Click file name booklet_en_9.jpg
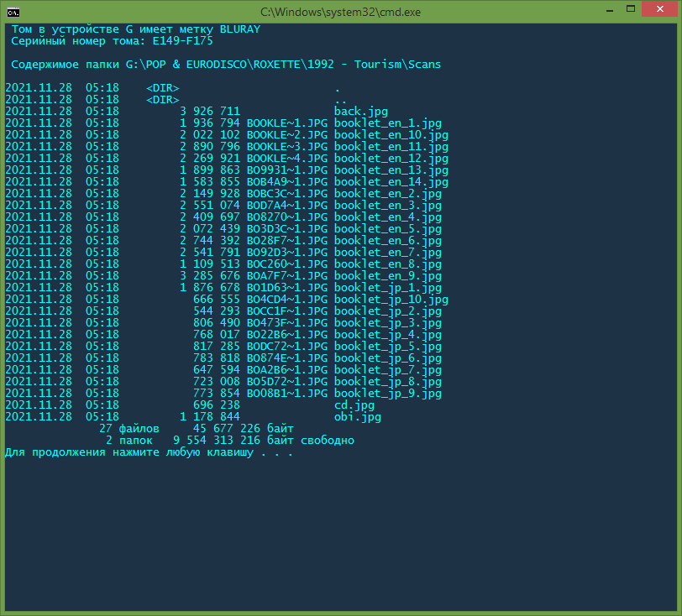Viewport: 682px width, 616px height. click(387, 276)
